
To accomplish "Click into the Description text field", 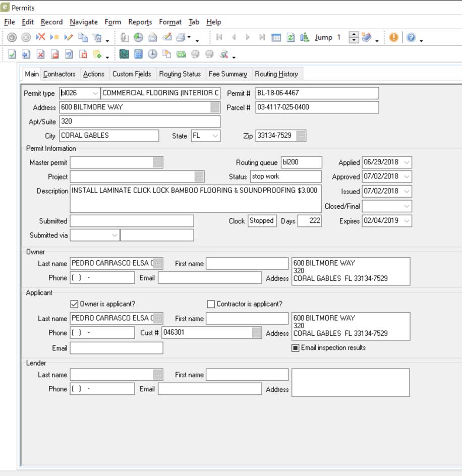I will coord(195,199).
